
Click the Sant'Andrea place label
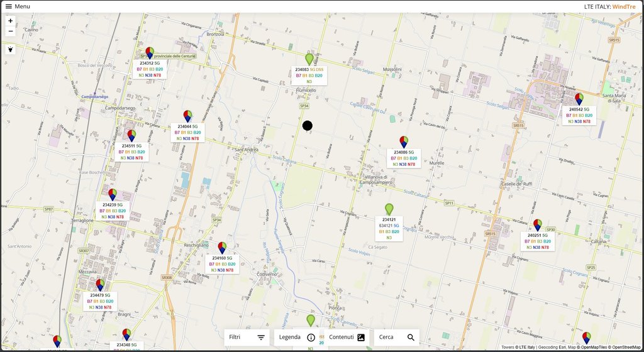pos(247,150)
